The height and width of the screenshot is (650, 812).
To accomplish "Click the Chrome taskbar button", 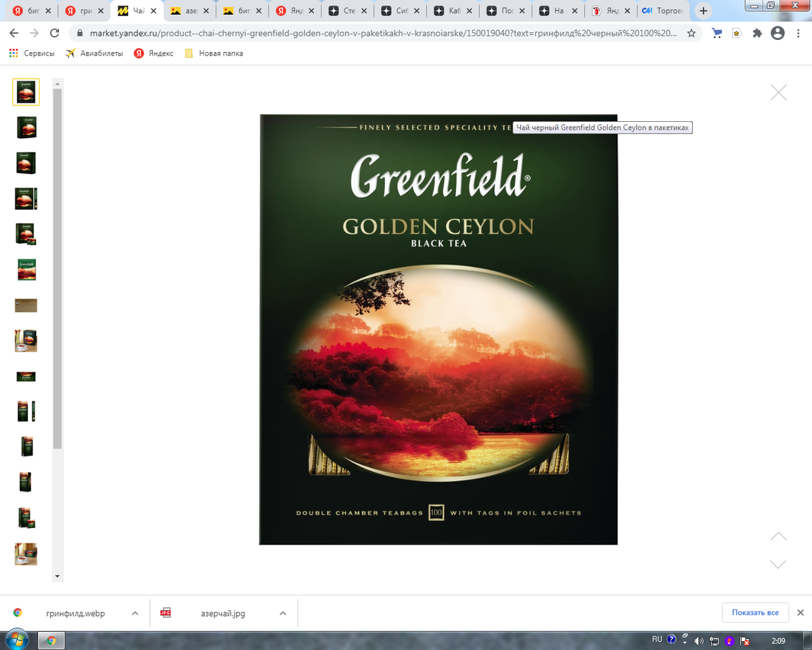I will (52, 641).
